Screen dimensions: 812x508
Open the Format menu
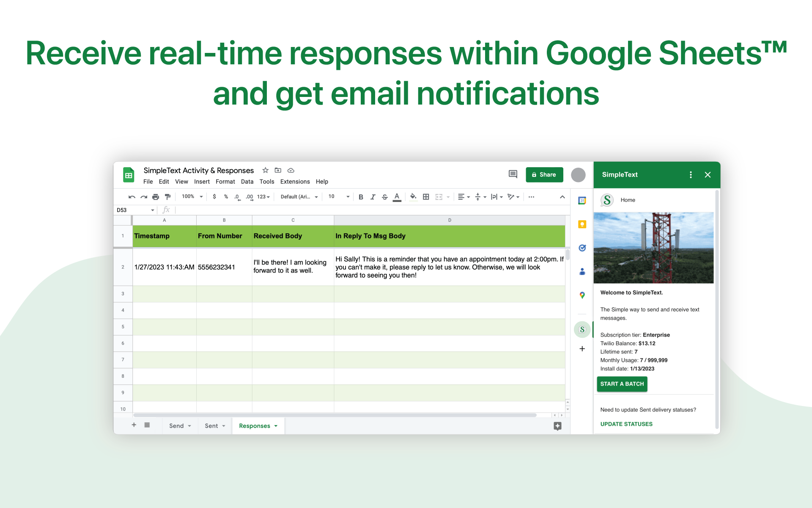click(225, 182)
